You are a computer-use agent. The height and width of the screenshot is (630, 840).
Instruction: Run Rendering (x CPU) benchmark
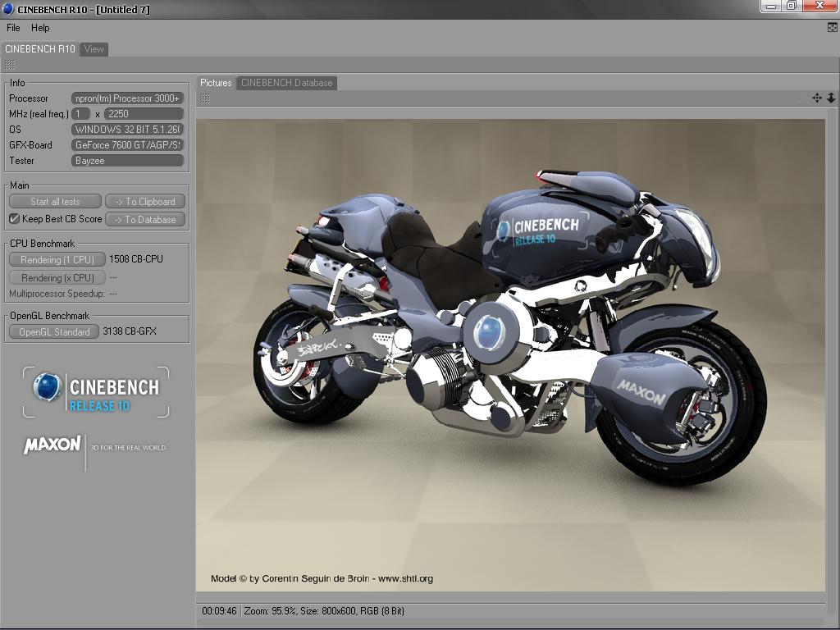57,278
